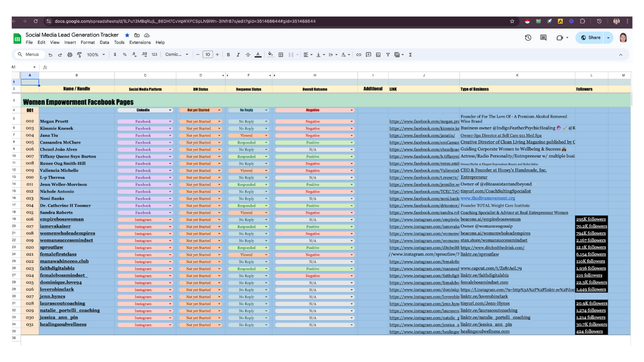This screenshot has height=362, width=644.
Task: Open version history clock icon
Action: (528, 38)
